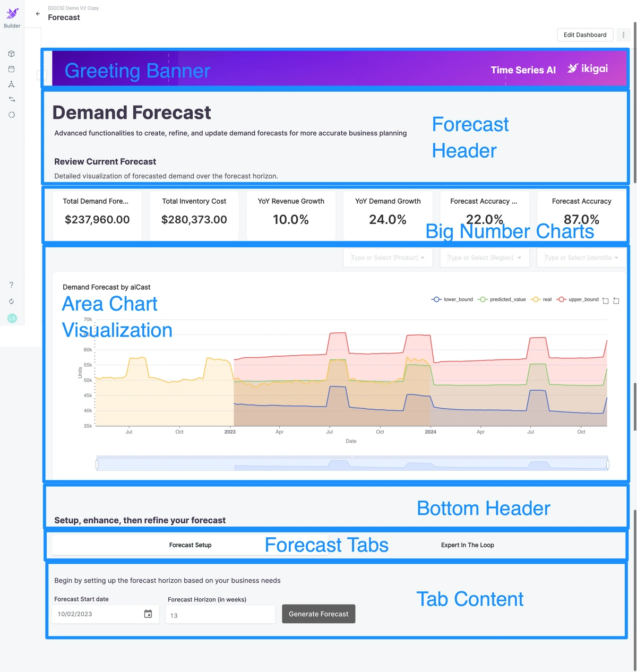Click the Demand Forecast by aiCast chart title
This screenshot has height=672, width=637.
107,287
